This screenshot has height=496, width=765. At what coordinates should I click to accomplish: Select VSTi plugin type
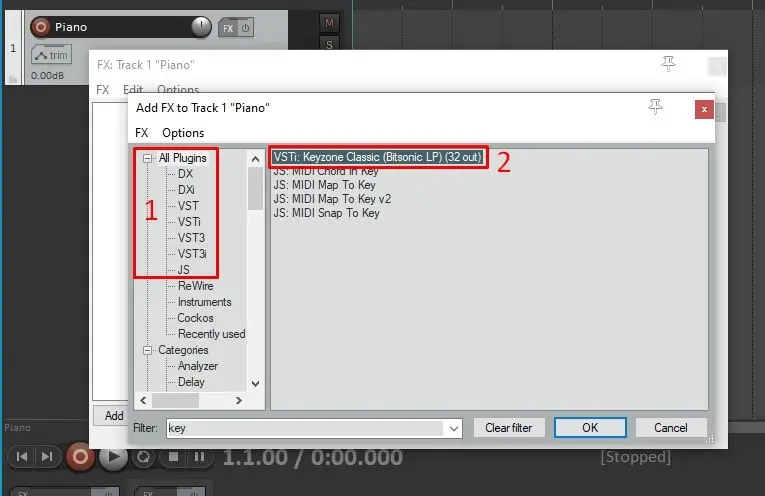click(189, 222)
